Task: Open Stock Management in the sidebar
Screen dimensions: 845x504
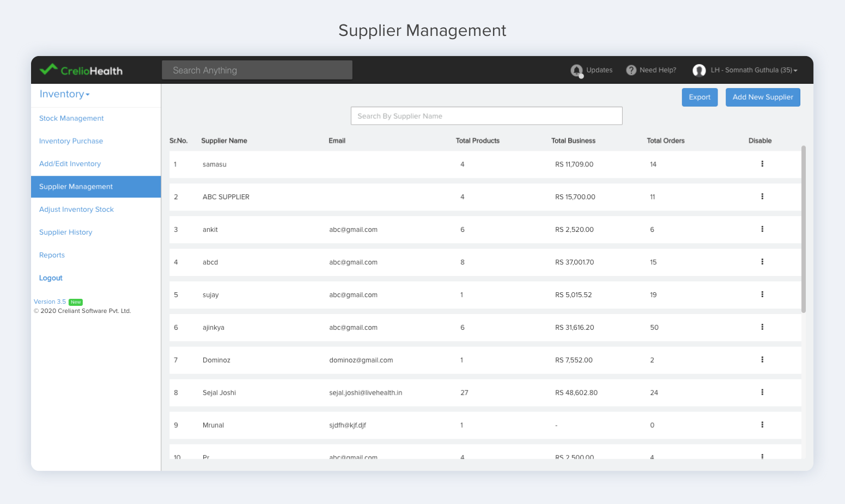Action: click(x=71, y=118)
